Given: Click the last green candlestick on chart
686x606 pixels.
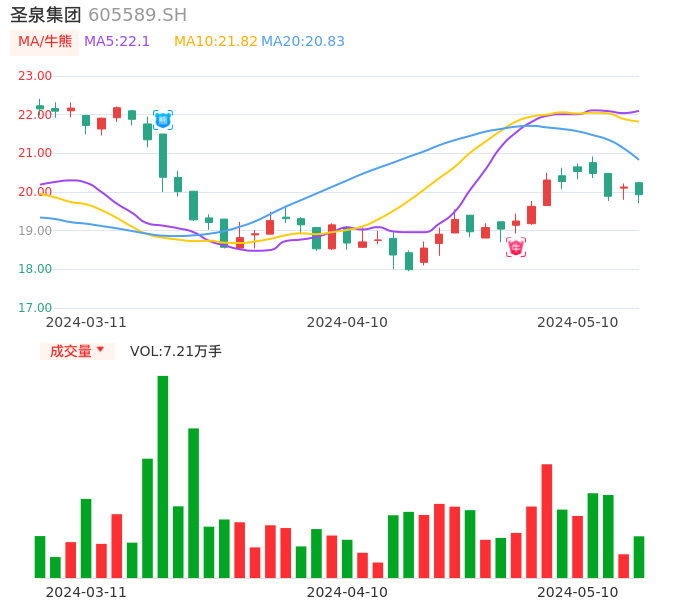Looking at the screenshot, I should point(639,188).
